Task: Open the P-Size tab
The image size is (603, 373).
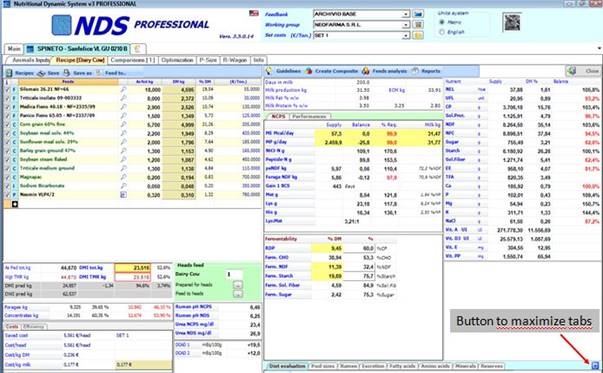Action: click(208, 60)
